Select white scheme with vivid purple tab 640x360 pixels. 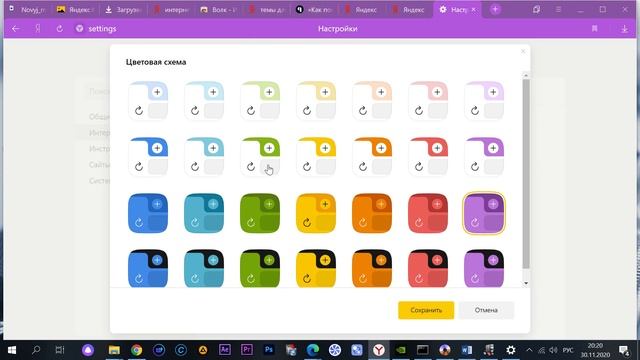click(484, 157)
